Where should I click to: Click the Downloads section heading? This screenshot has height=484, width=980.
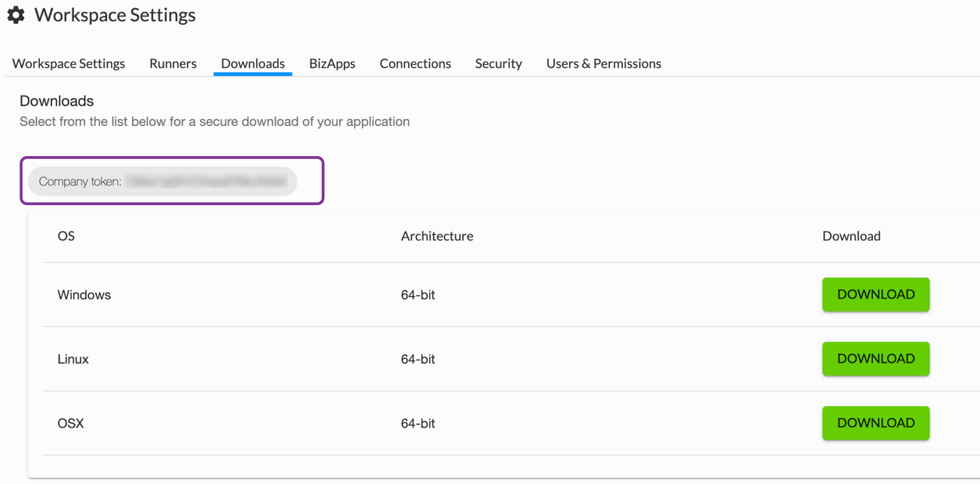(x=57, y=101)
